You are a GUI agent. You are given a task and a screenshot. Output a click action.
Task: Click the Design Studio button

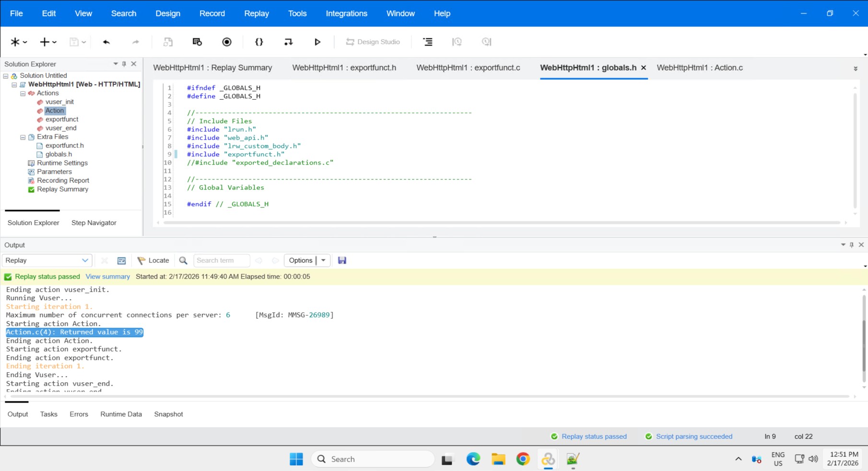[373, 42]
